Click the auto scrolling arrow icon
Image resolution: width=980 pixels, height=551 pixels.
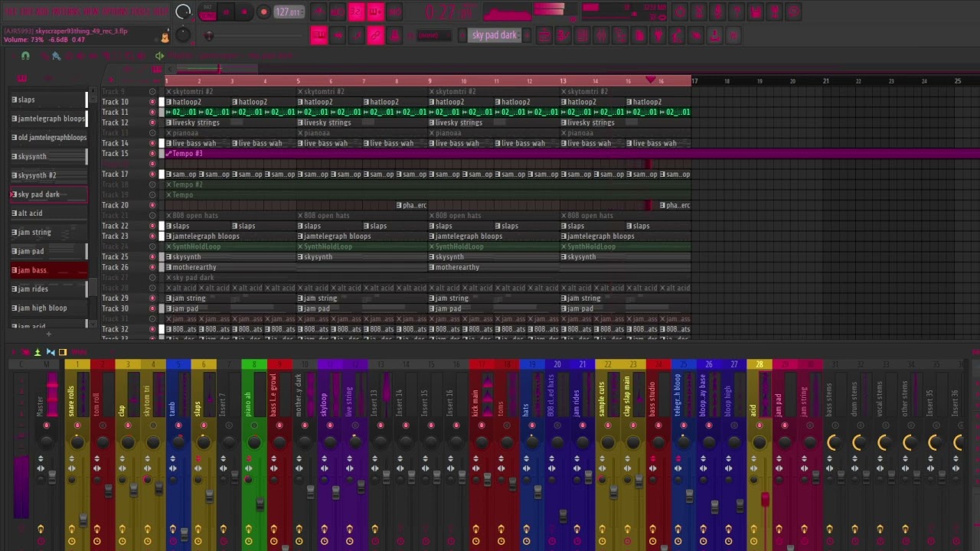[x=338, y=35]
